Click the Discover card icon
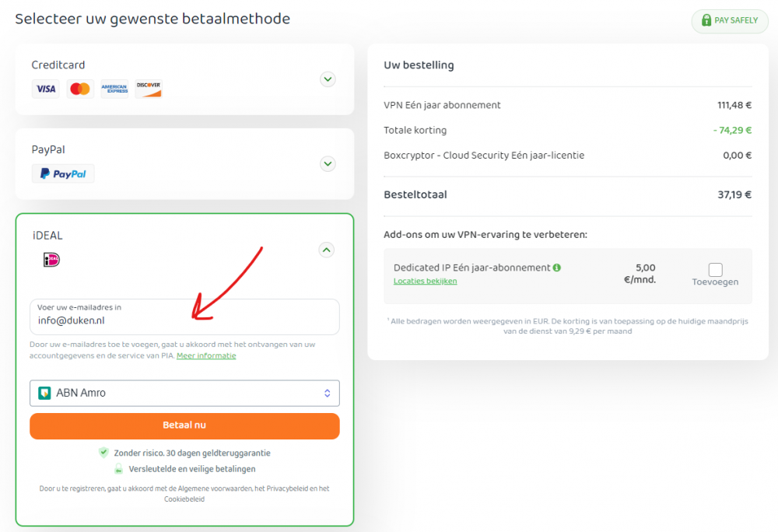This screenshot has width=778, height=532. pyautogui.click(x=148, y=89)
